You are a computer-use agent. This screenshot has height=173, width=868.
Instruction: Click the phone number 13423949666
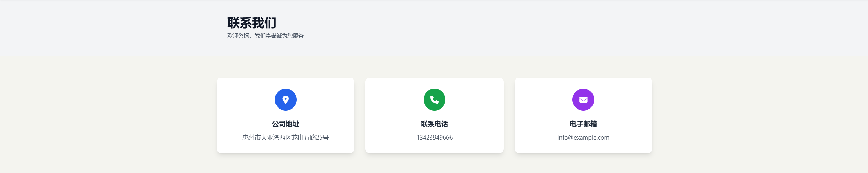click(x=435, y=138)
